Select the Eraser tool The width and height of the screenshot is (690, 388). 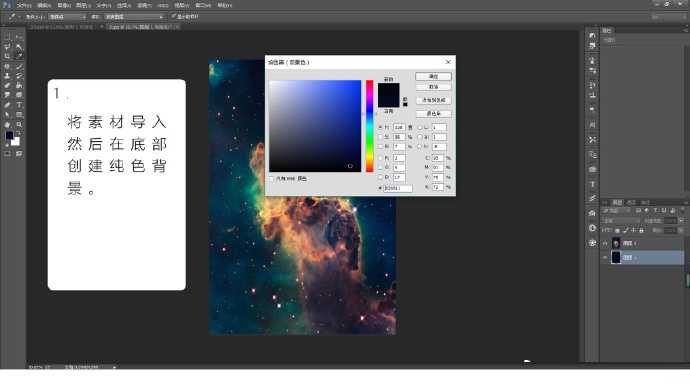point(7,86)
